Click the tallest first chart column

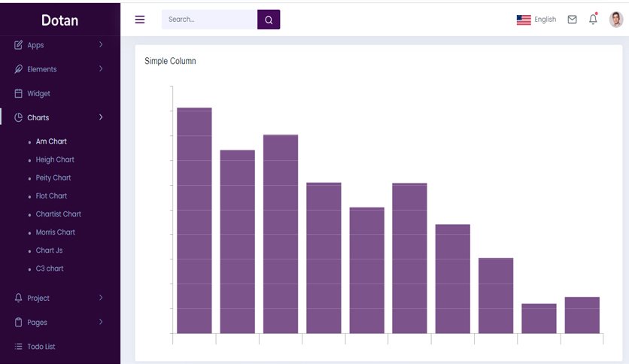coord(194,220)
